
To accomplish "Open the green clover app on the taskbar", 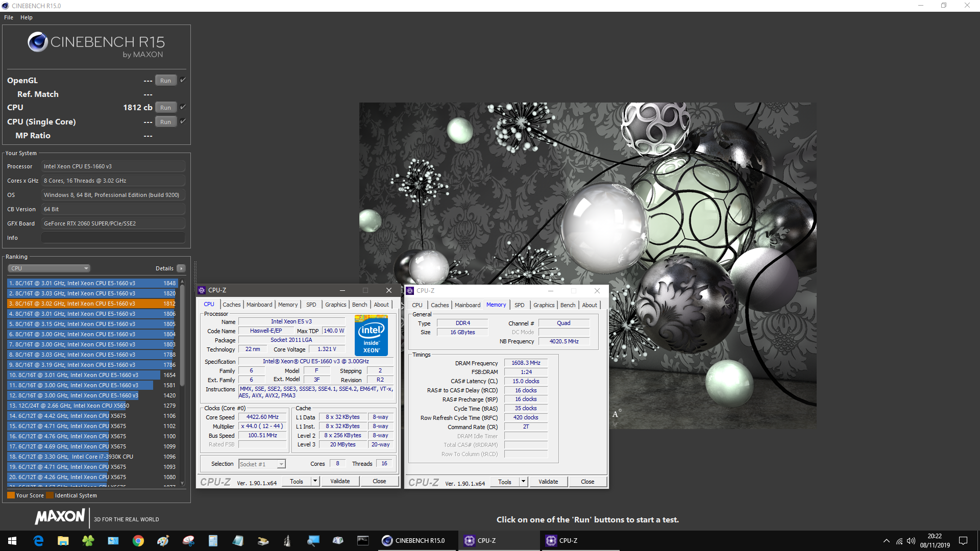I will pos(88,541).
